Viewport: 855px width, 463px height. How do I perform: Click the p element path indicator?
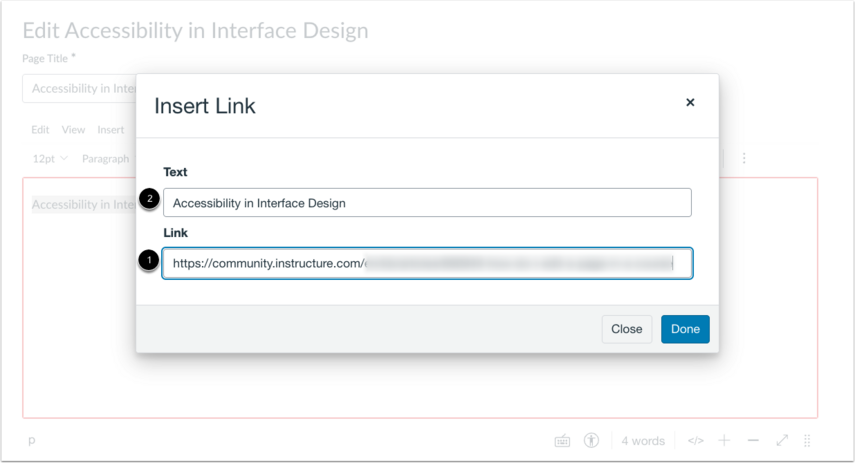32,441
